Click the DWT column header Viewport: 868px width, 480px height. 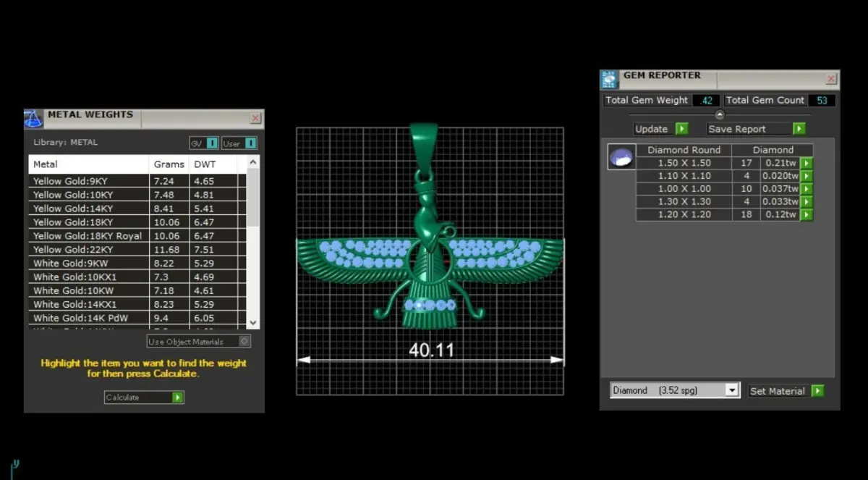click(x=213, y=164)
